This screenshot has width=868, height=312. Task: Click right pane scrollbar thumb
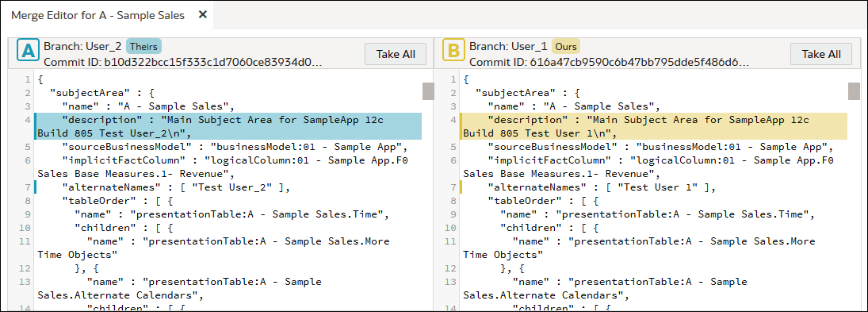coord(854,91)
